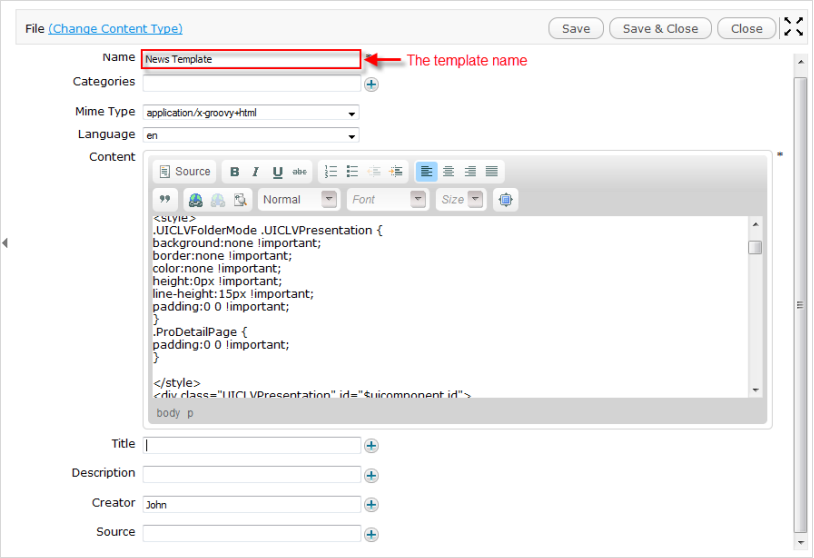Toggle bold formatting in the editor
Viewport: 814px width, 558px height.
(x=235, y=172)
